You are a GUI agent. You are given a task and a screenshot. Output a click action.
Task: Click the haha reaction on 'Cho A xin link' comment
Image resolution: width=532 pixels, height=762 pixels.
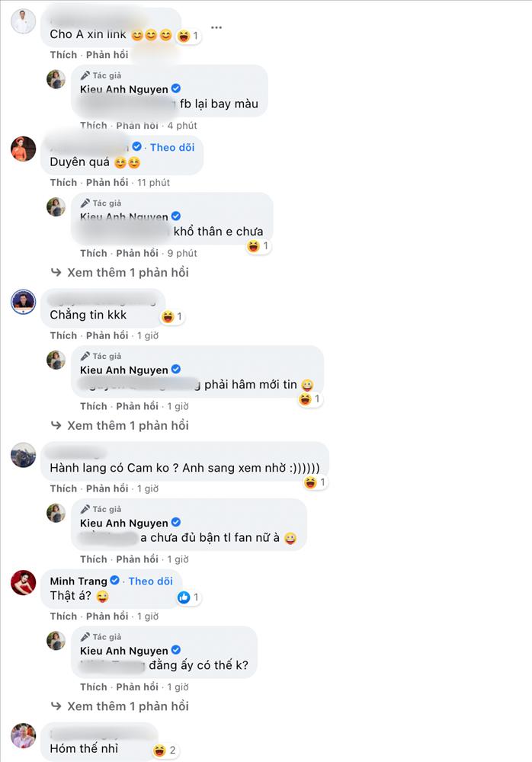coord(188,36)
